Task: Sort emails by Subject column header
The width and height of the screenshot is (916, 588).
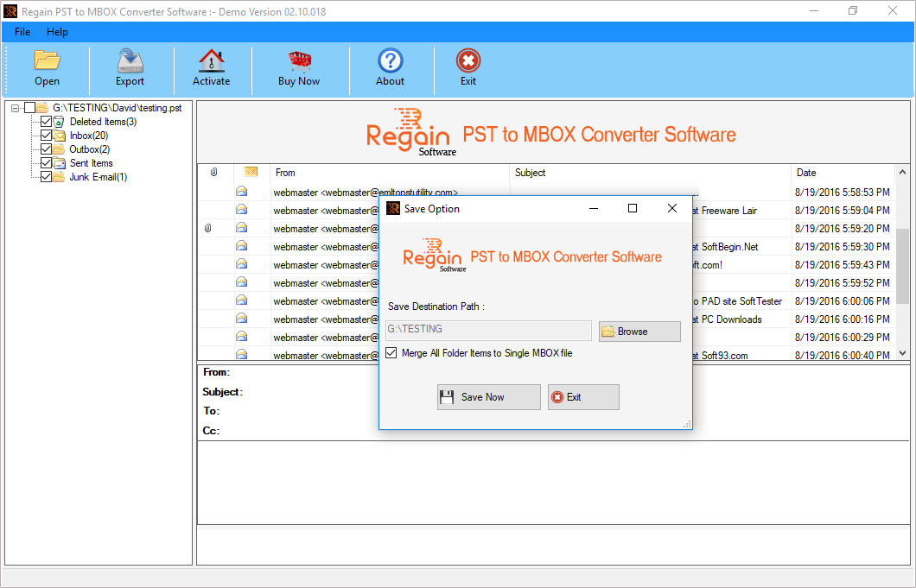Action: pos(650,172)
